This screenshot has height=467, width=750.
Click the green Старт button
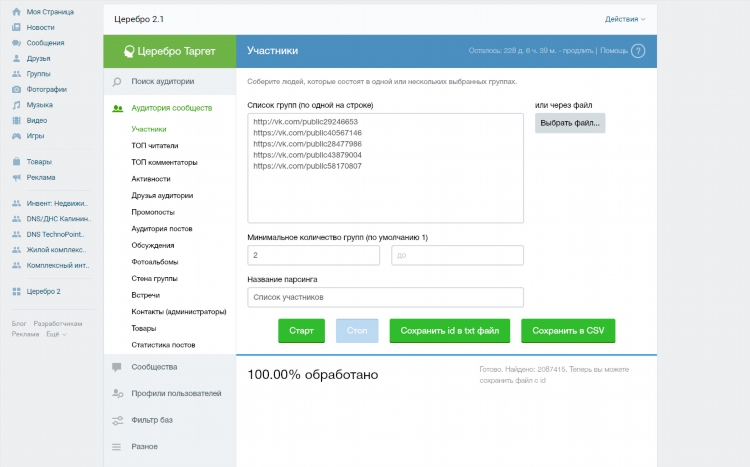tap(301, 331)
